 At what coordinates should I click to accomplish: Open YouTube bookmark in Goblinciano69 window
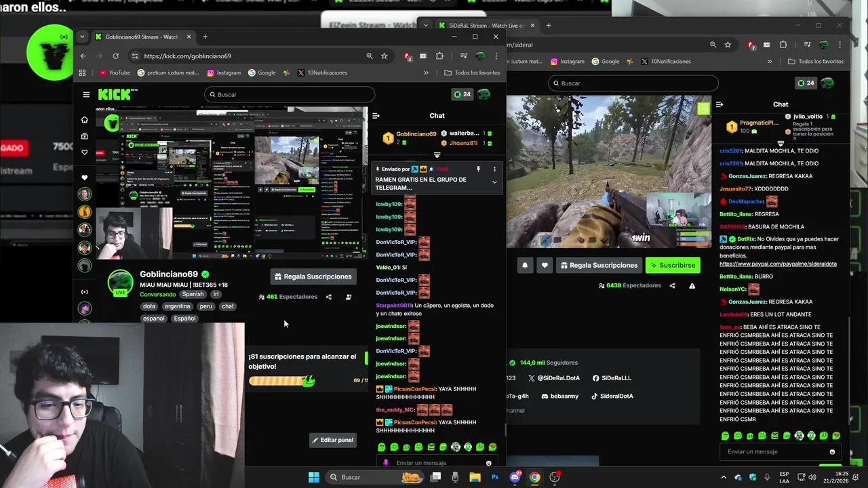[x=115, y=73]
